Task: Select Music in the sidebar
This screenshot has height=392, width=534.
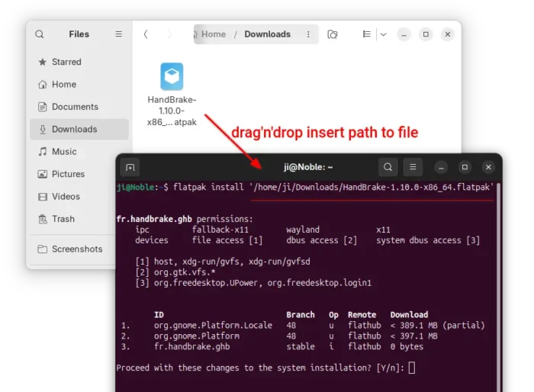Action: (x=64, y=152)
